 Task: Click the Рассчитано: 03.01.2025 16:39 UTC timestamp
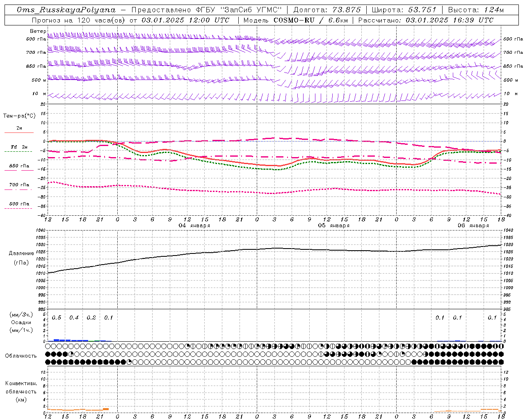click(x=426, y=20)
